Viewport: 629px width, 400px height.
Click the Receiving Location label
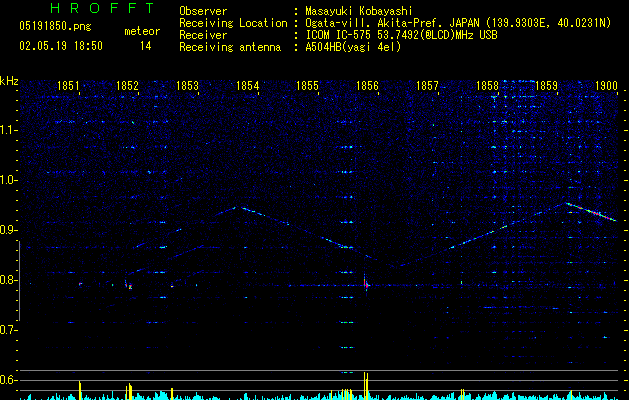[233, 23]
